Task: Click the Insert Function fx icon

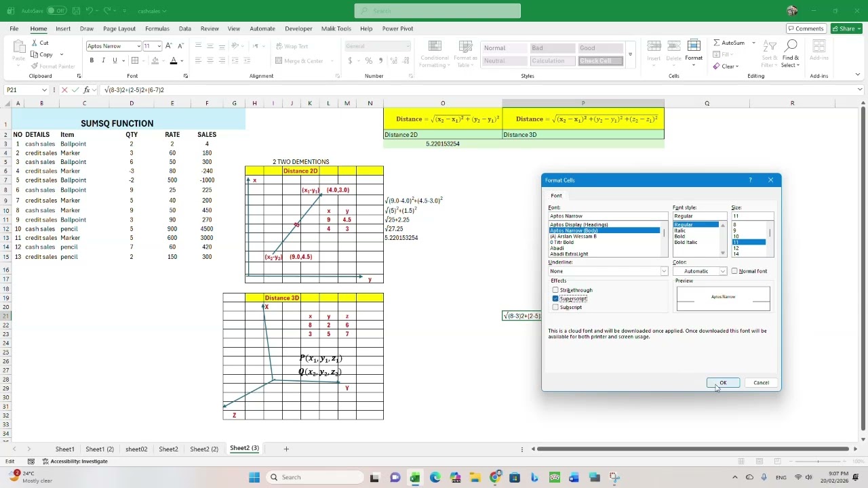Action: 86,89
